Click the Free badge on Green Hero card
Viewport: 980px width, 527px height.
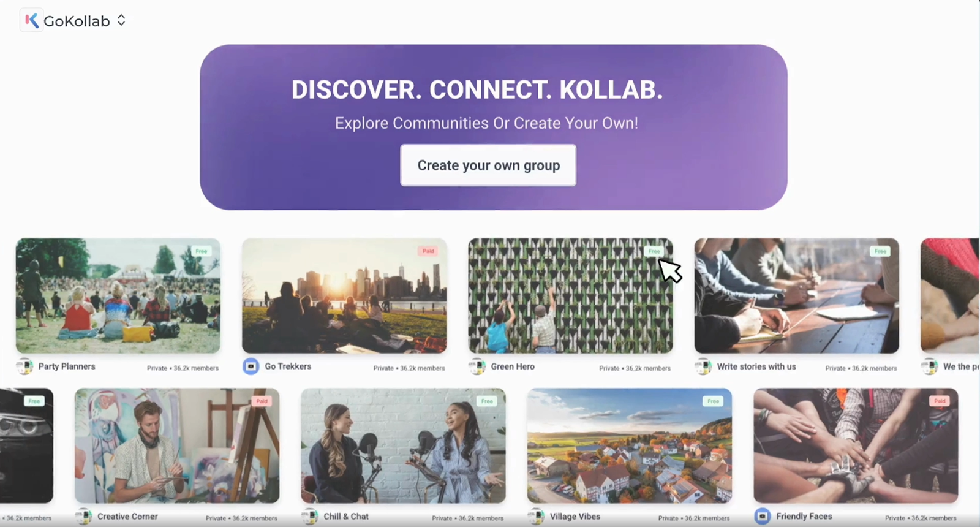(x=654, y=251)
